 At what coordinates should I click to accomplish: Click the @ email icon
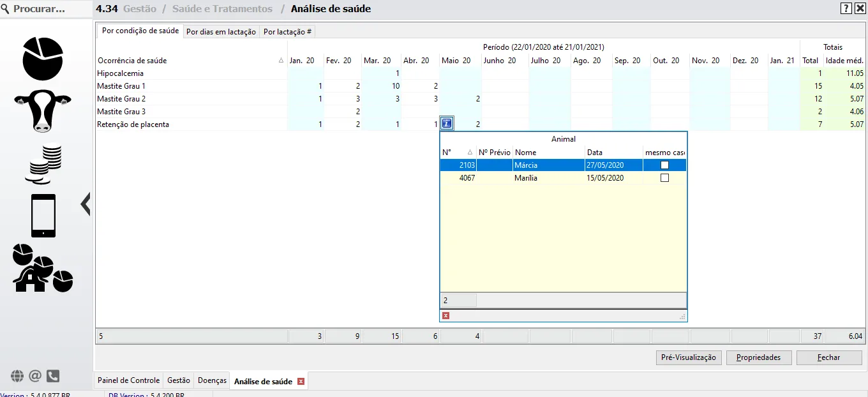(x=35, y=376)
